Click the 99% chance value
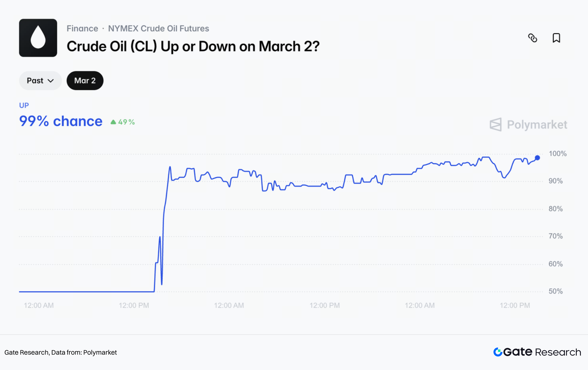The width and height of the screenshot is (588, 370). [61, 121]
